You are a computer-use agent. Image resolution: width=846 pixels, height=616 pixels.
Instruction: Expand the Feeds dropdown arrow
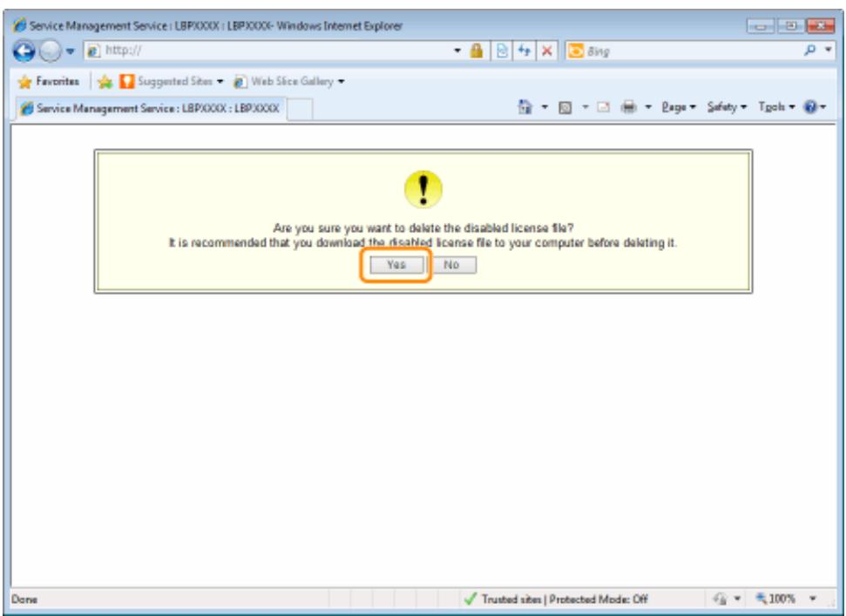pos(585,107)
